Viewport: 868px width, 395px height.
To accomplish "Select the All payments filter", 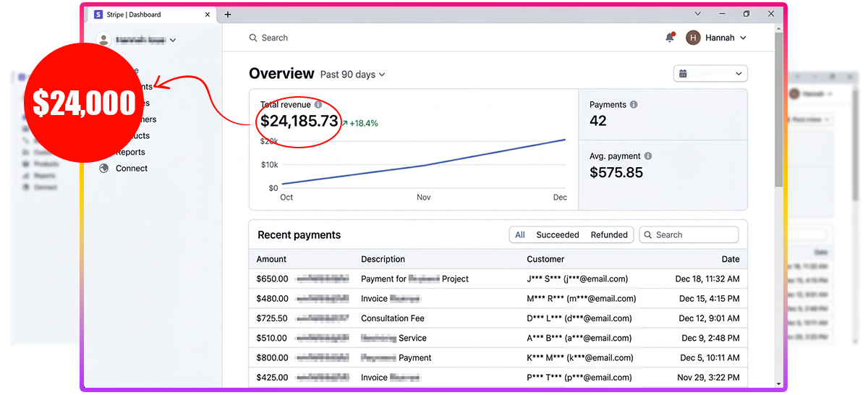I will click(519, 235).
